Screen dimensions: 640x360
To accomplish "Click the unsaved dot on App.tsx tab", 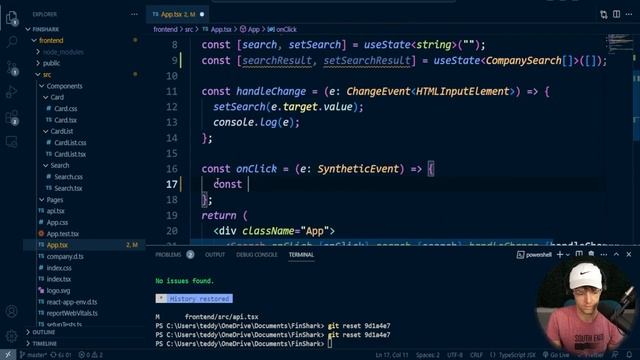I will 202,14.
